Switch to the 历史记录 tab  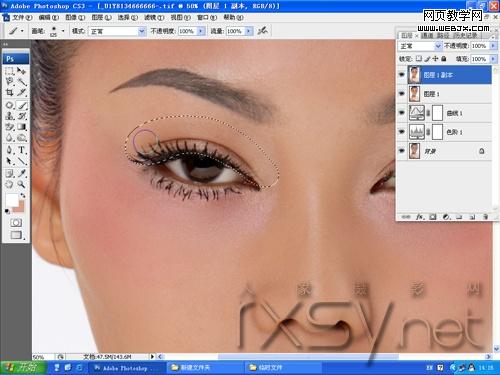466,35
